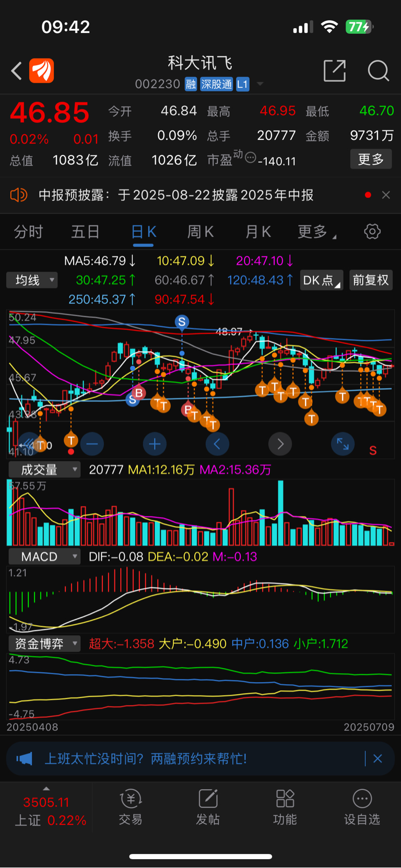
Task: Tap the 250:45.37 moving average value
Action: point(102,300)
